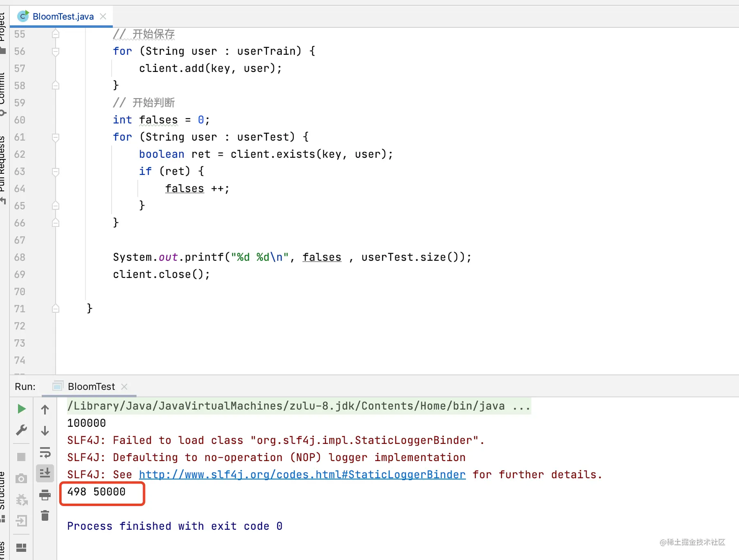Open run configuration wrench icon
739x560 pixels.
pos(22,430)
